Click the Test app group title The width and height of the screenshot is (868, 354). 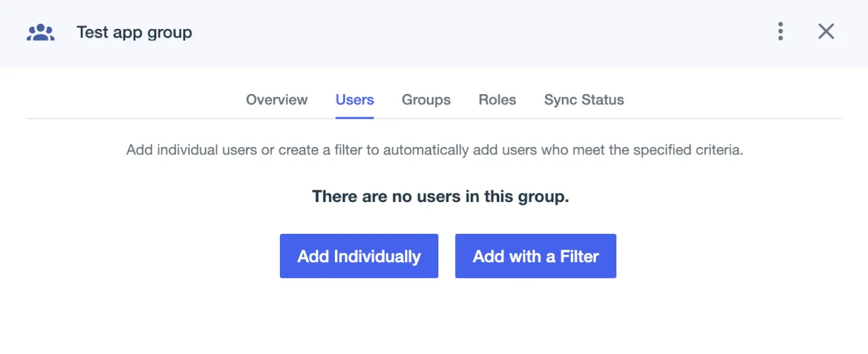pos(135,33)
